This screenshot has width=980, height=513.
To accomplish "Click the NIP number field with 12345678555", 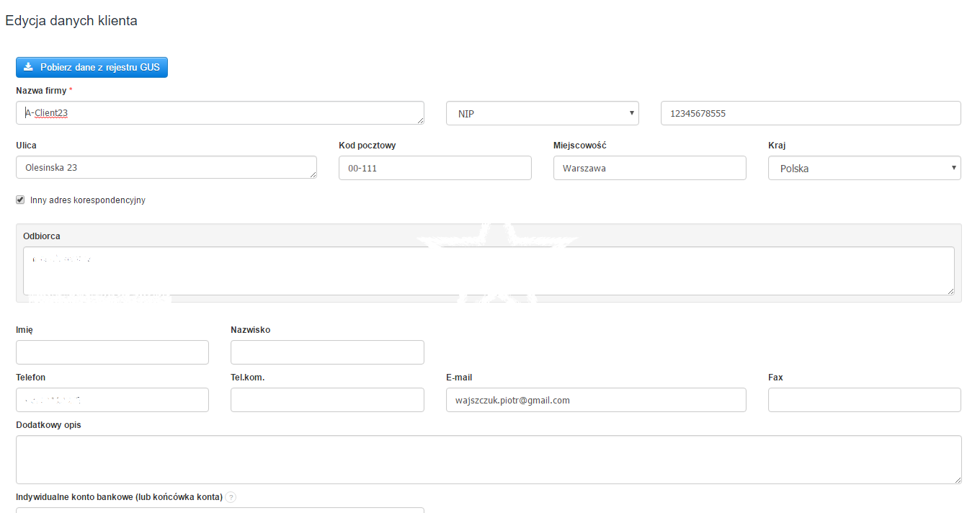I will [810, 113].
